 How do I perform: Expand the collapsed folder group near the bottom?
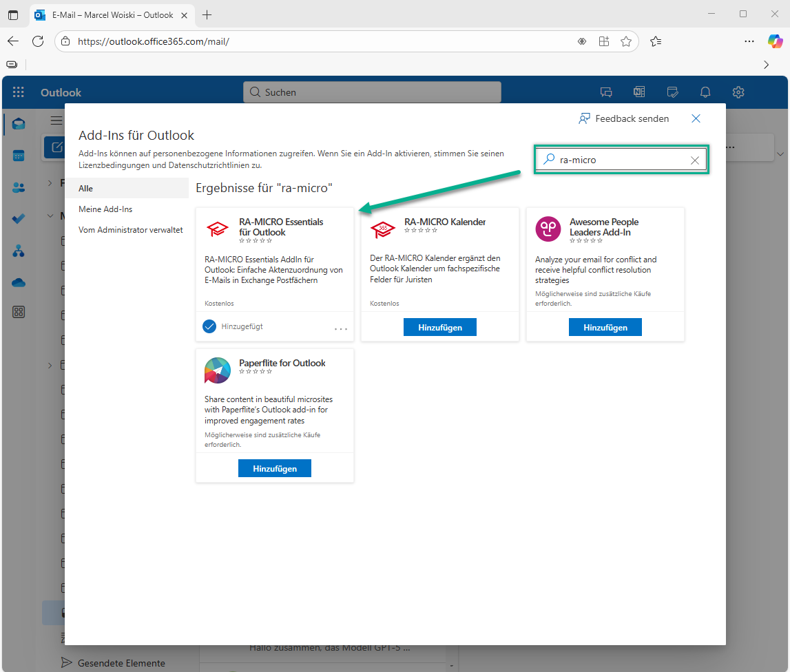50,365
